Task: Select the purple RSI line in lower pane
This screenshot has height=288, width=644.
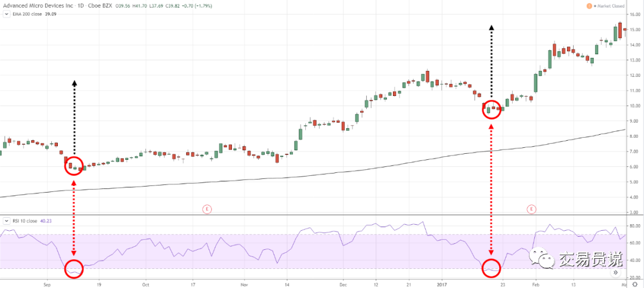Action: point(312,248)
